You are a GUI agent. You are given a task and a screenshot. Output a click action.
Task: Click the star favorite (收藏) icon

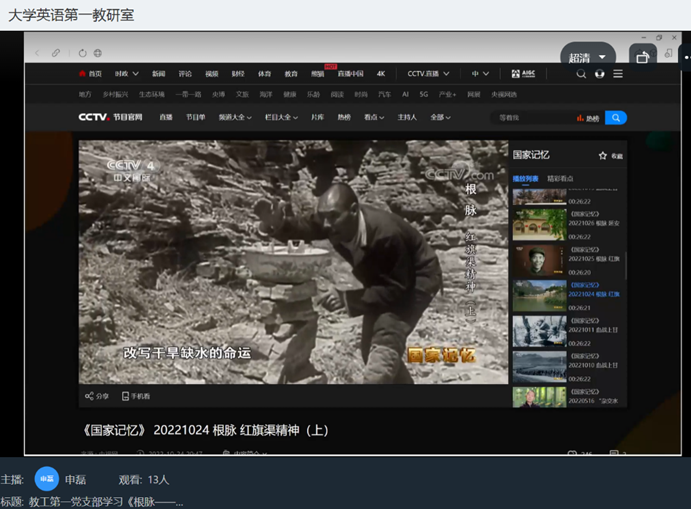(x=603, y=156)
